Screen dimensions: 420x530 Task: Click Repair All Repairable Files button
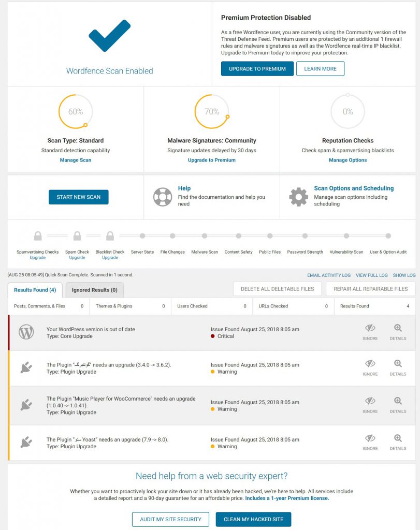(x=371, y=289)
